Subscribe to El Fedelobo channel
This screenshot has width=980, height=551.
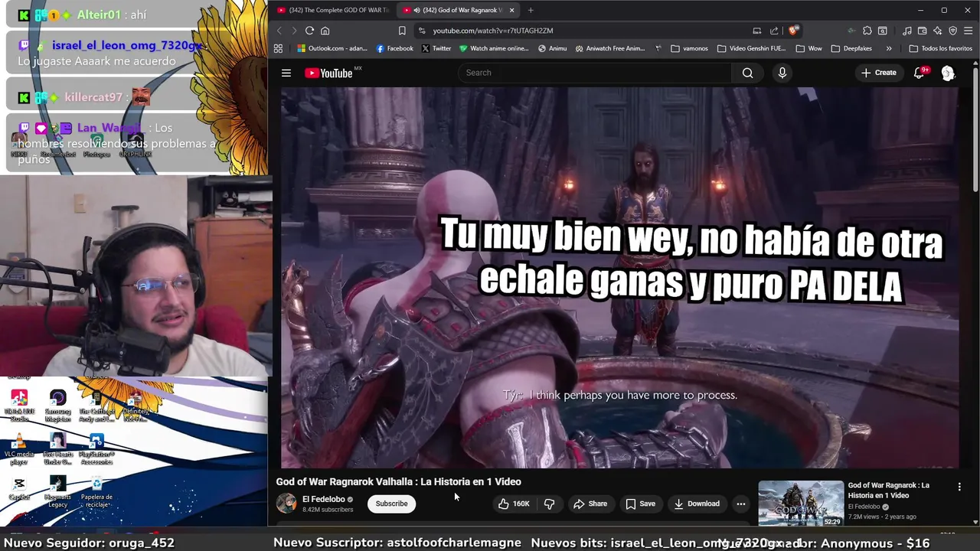click(391, 504)
